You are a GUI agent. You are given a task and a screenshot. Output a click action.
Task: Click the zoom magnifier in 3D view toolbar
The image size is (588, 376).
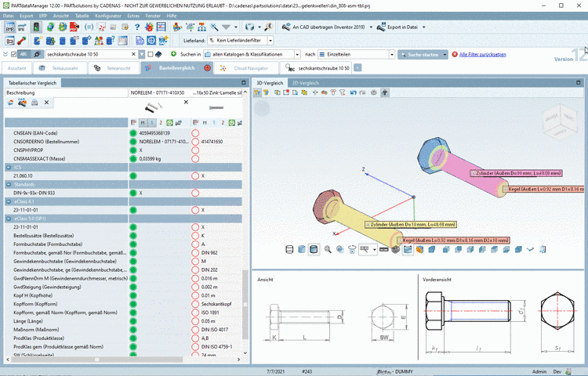[328, 249]
